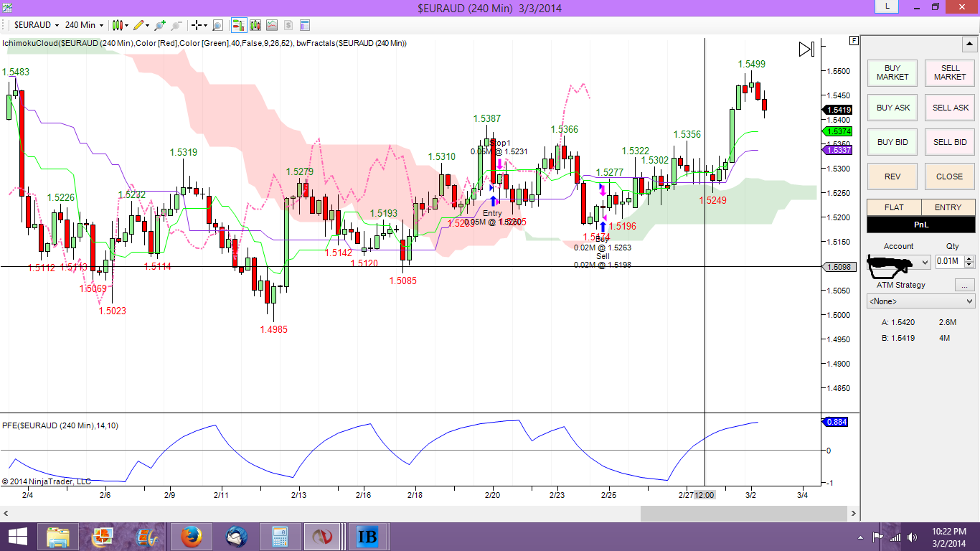
Task: Click the F marker above the price axis
Action: click(x=854, y=40)
